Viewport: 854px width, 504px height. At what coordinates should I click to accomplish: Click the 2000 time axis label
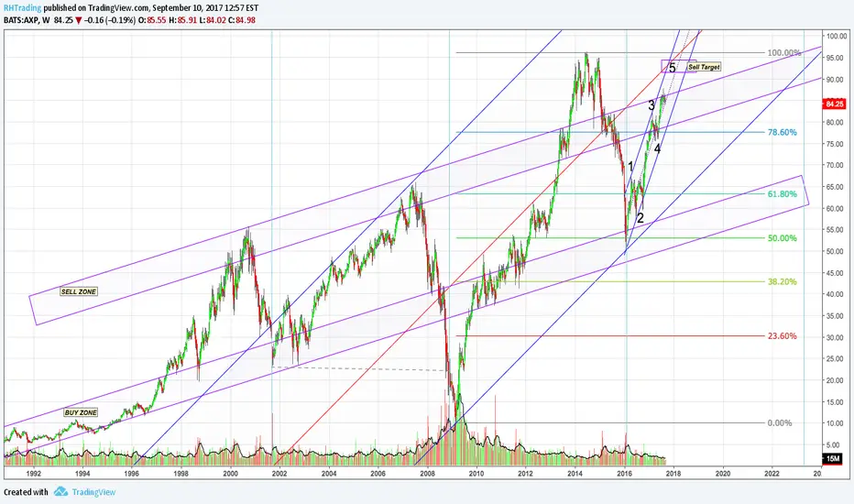[230, 474]
